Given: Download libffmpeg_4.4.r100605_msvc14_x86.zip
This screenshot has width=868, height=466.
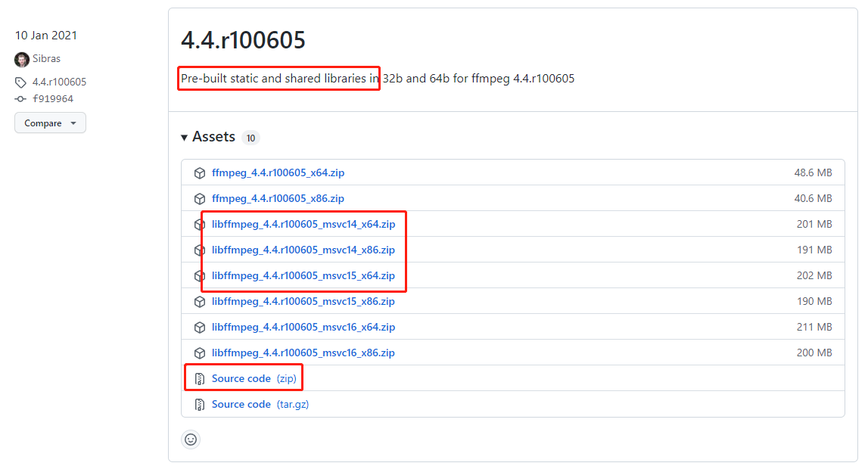Looking at the screenshot, I should point(303,250).
